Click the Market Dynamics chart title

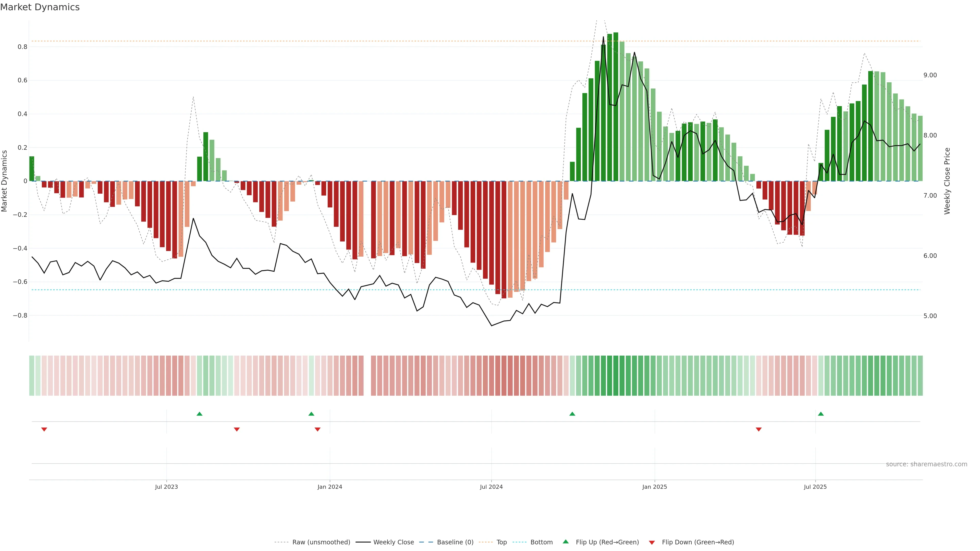40,7
